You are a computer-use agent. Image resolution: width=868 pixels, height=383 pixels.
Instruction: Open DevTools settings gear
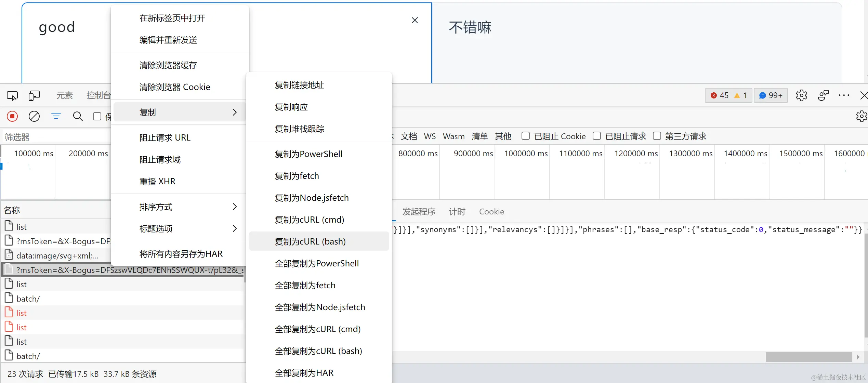click(x=801, y=96)
